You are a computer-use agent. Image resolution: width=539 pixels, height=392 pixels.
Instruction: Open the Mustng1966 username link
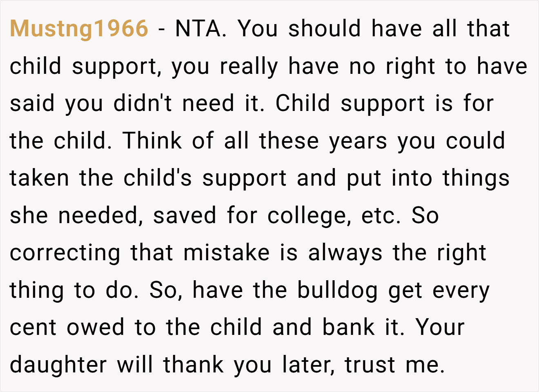pos(79,29)
